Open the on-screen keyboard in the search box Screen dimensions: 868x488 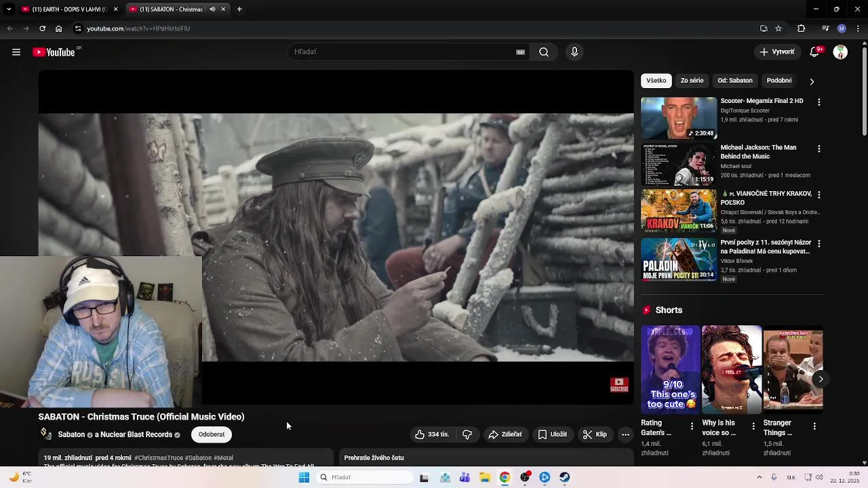click(x=521, y=52)
